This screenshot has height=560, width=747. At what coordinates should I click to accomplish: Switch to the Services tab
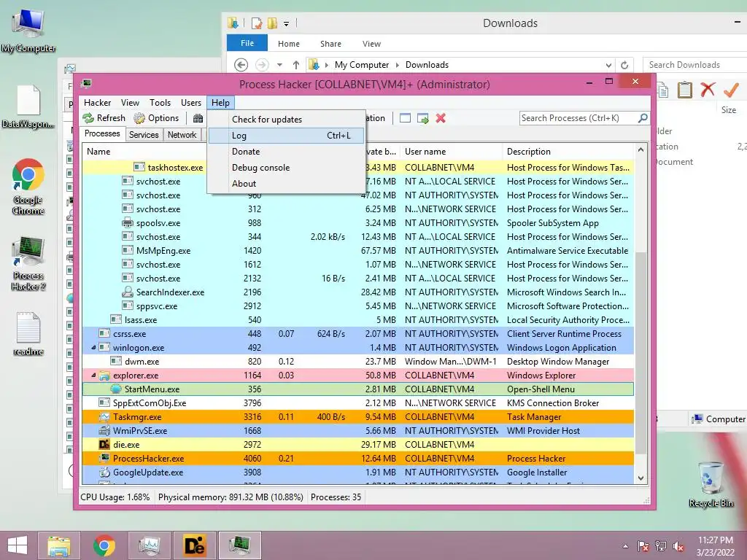(144, 135)
